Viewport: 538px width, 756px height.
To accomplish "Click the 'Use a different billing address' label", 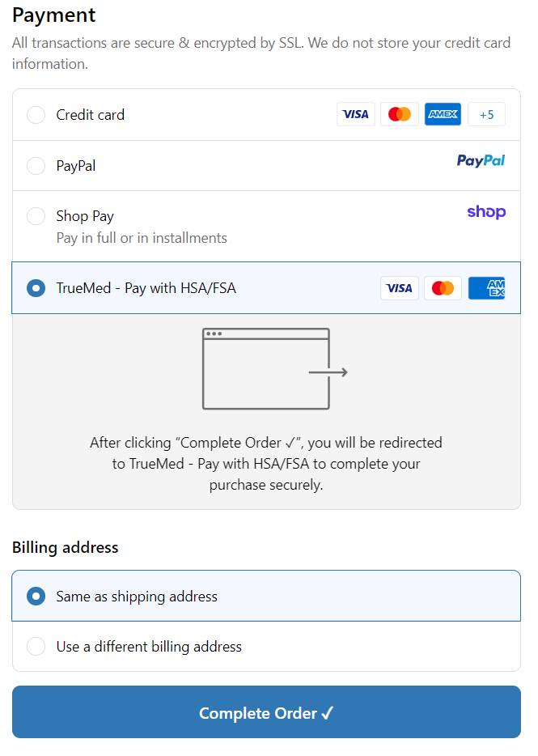I will (x=149, y=647).
